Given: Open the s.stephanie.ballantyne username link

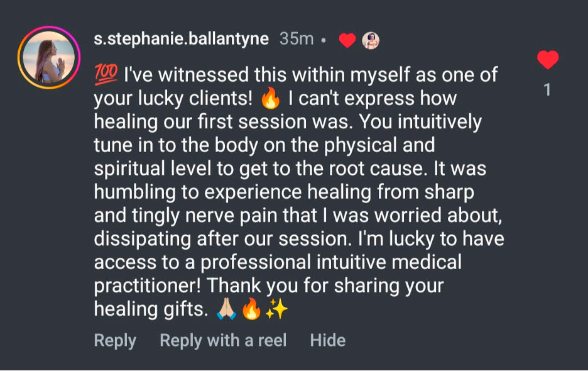Looking at the screenshot, I should pos(181,39).
